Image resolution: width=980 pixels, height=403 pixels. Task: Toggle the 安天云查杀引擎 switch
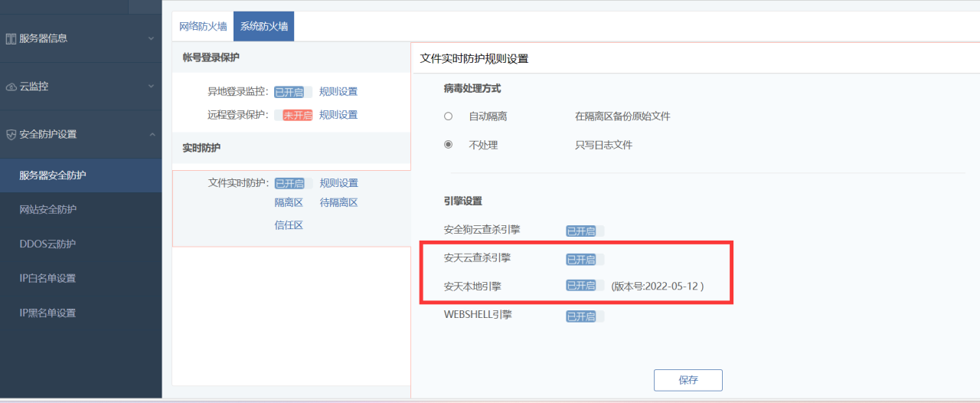(x=585, y=259)
